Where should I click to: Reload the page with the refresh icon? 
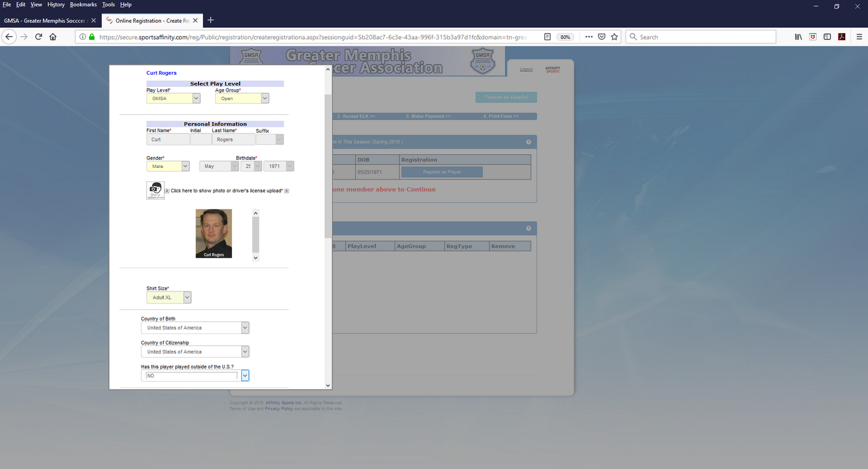point(38,36)
